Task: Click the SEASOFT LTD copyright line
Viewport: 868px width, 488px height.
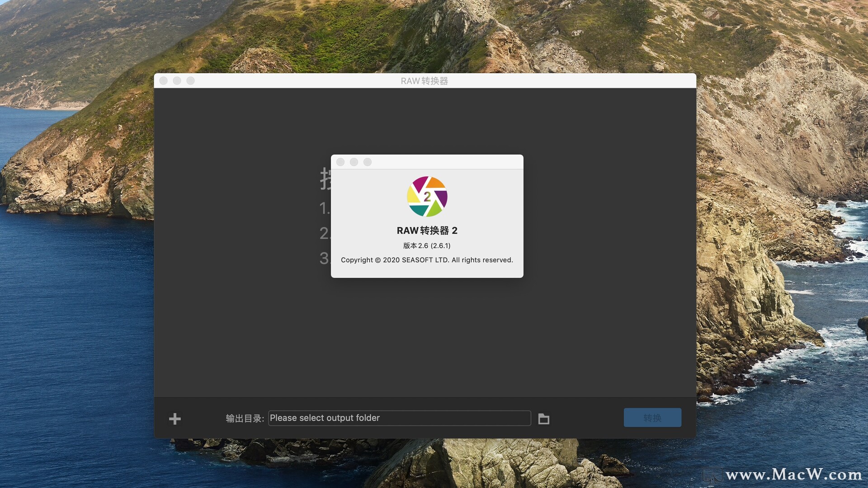Action: [x=427, y=260]
